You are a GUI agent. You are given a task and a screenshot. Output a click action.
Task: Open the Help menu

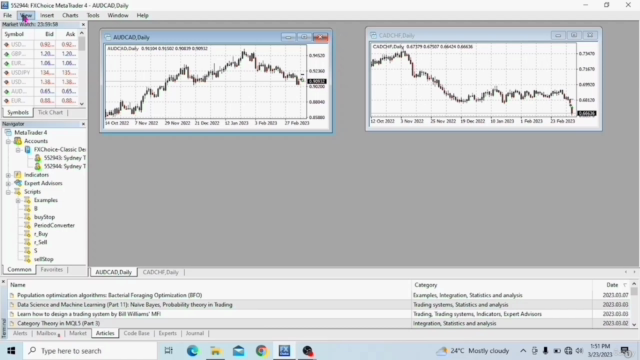click(x=142, y=16)
